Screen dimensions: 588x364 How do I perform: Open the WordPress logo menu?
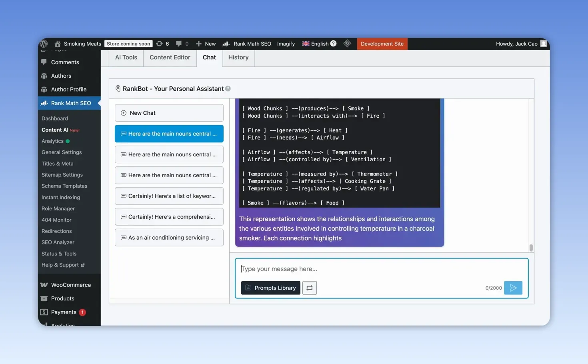click(x=44, y=44)
